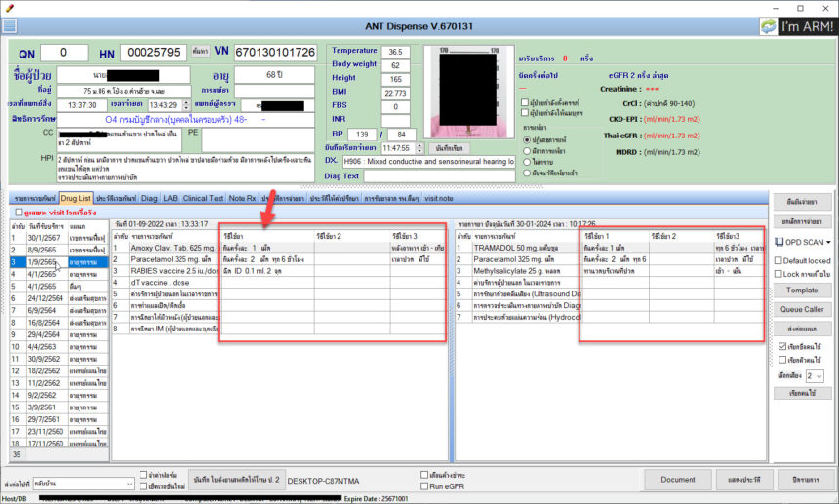Image resolution: width=839 pixels, height=504 pixels.
Task: Click the green refresh arrows icon
Action: 771,26
